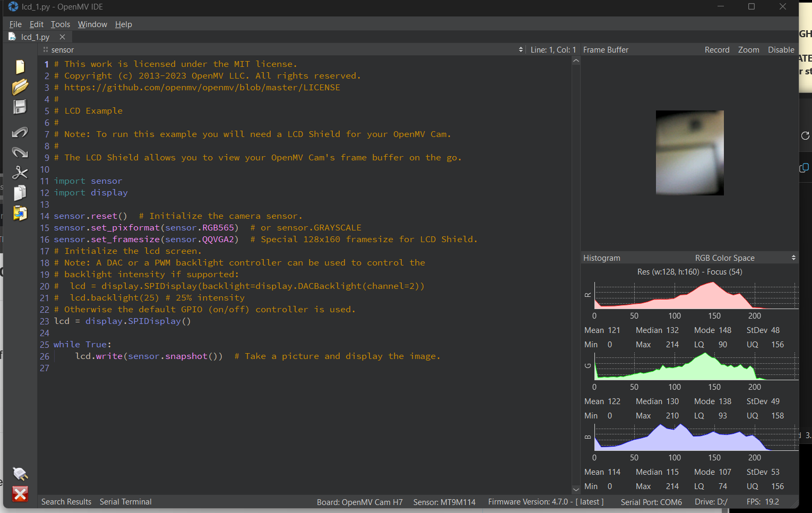This screenshot has height=513, width=812.
Task: Click the blue channel histogram
Action: click(x=696, y=437)
